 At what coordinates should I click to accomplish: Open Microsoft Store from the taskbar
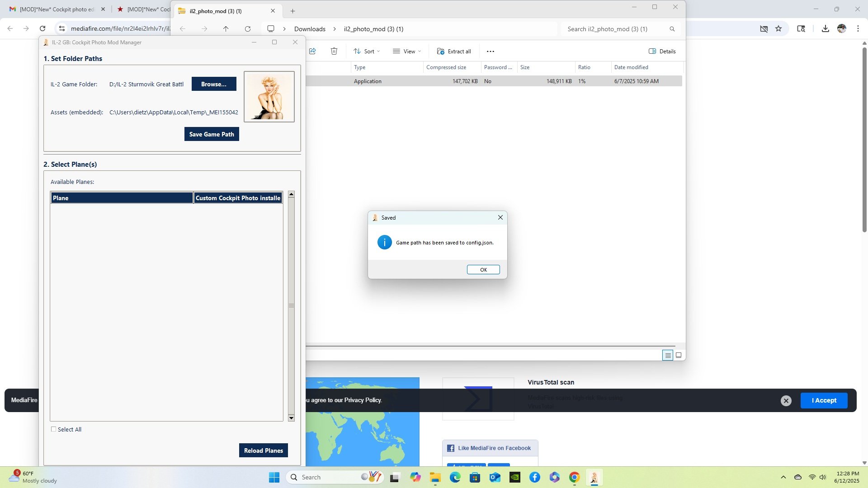pos(475,477)
